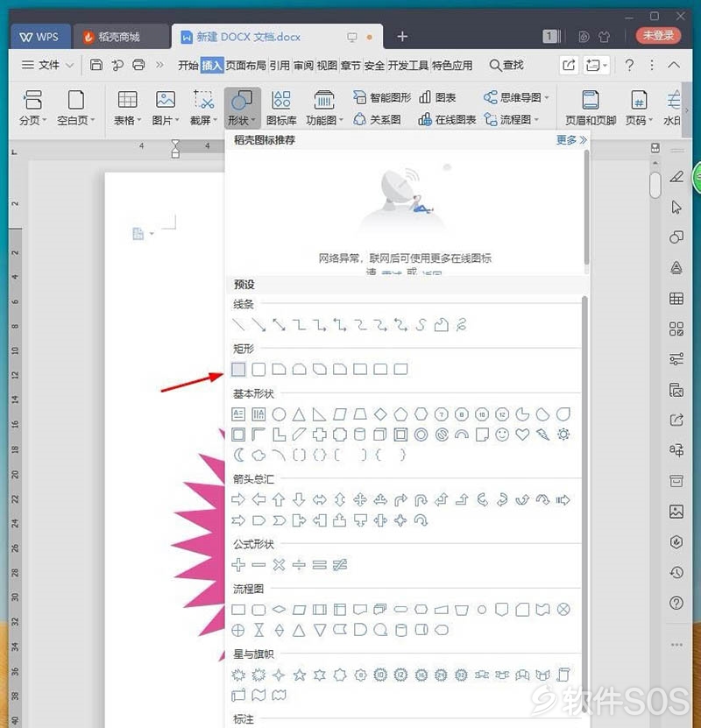Select the vertical scroll shape in 星与旗帜
This screenshot has height=728, width=701.
pyautogui.click(x=563, y=675)
